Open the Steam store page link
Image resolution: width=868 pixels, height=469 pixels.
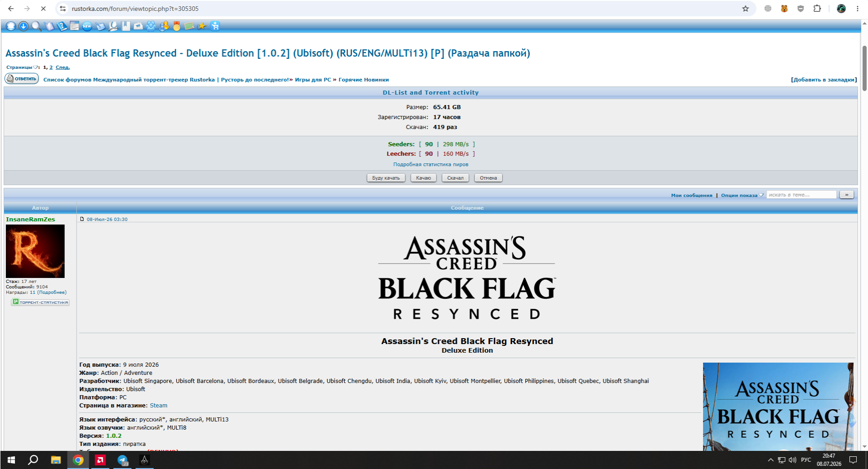tap(159, 406)
